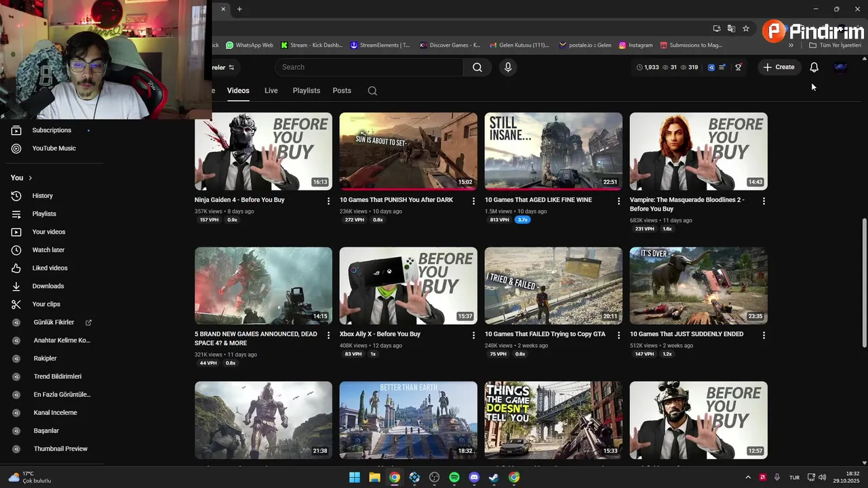This screenshot has width=868, height=488.
Task: Open more options for JUST SUDDENLY ENDED video
Action: (x=764, y=335)
